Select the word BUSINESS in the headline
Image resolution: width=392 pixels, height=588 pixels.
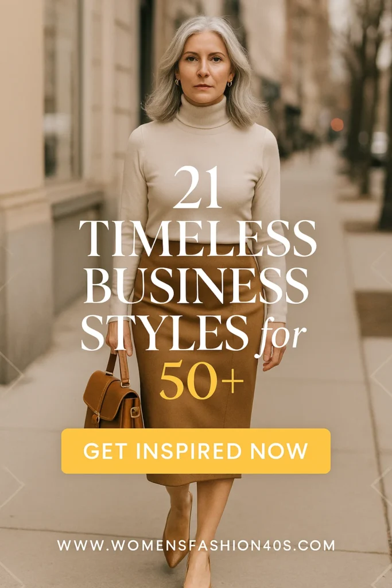(x=196, y=285)
